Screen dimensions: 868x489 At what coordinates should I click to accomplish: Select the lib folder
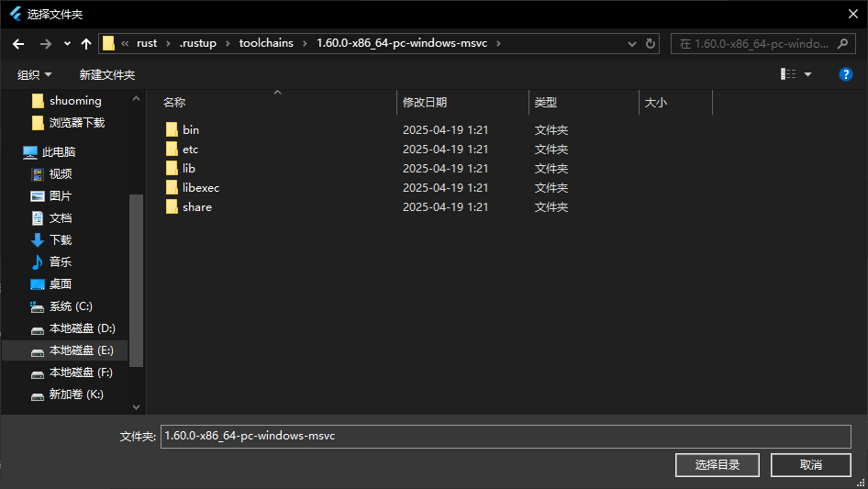point(189,169)
